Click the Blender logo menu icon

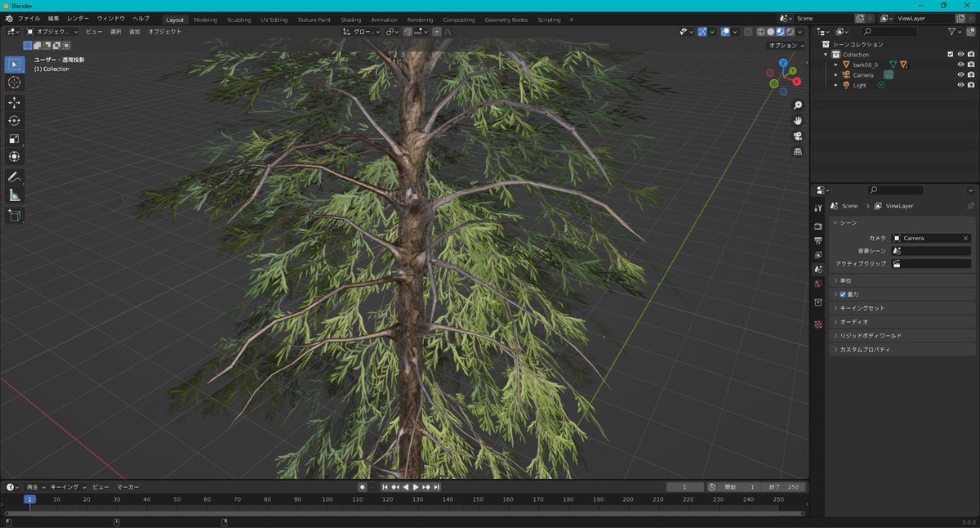click(x=8, y=19)
